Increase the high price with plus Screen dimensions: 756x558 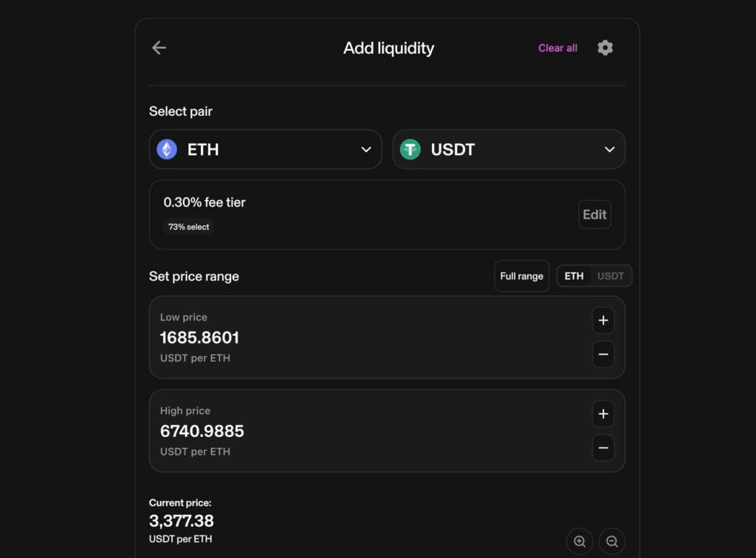coord(603,414)
